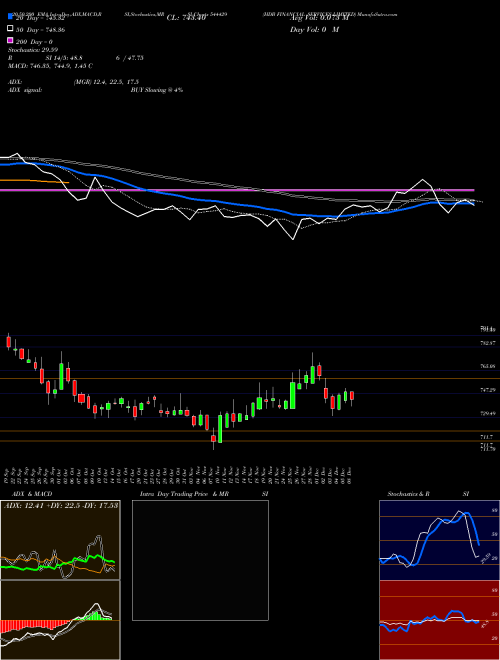The width and height of the screenshot is (500, 660).
Task: Click the 'Day Vol: 0 M' text
Action: [x=314, y=29]
